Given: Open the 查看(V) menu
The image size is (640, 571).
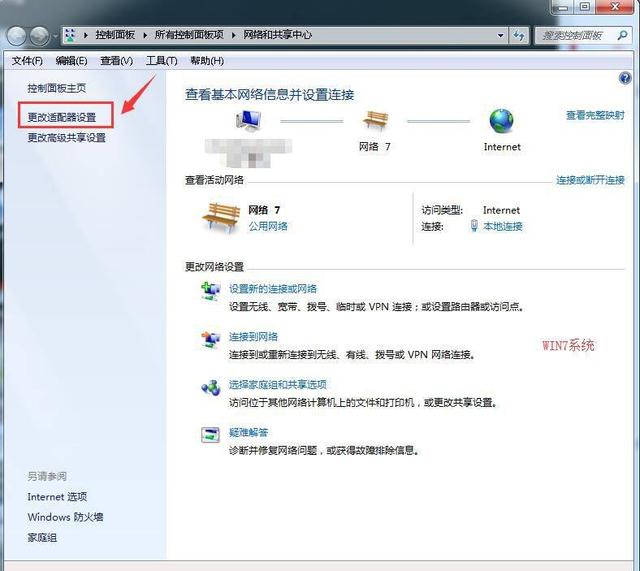Looking at the screenshot, I should pos(117,61).
